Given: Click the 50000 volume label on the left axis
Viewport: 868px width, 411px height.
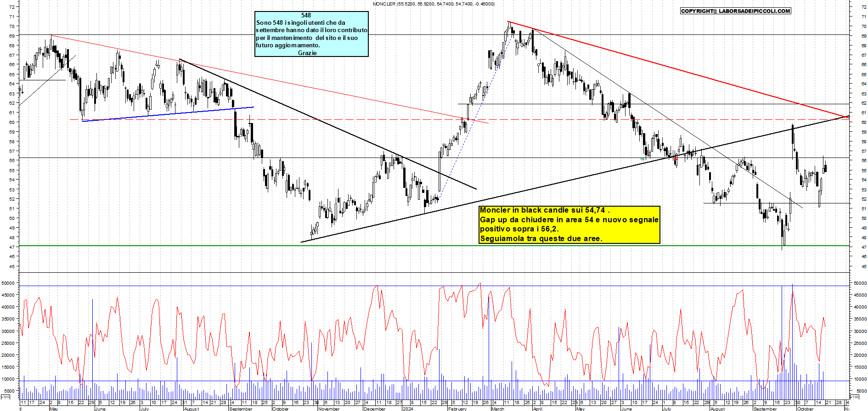Looking at the screenshot, I should pos(8,283).
